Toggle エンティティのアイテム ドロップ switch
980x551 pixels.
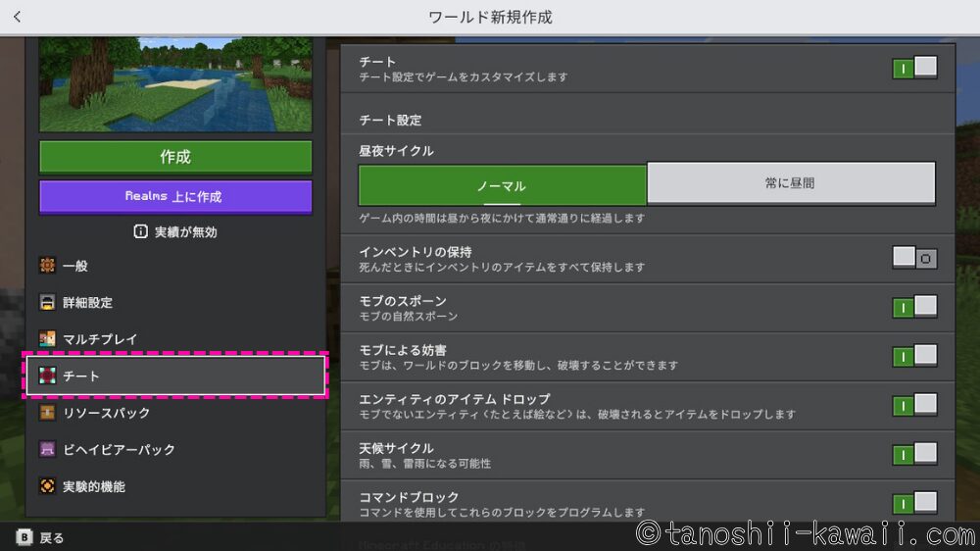[914, 405]
